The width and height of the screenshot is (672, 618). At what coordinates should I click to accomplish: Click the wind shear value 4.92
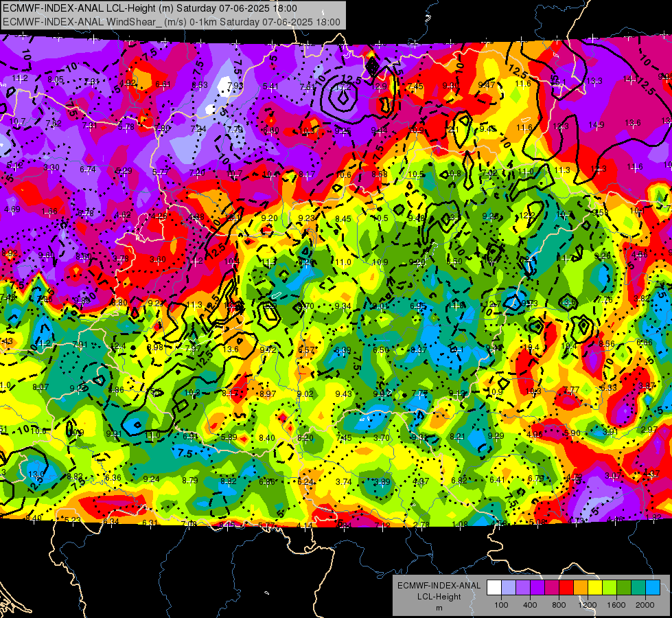tap(128, 83)
